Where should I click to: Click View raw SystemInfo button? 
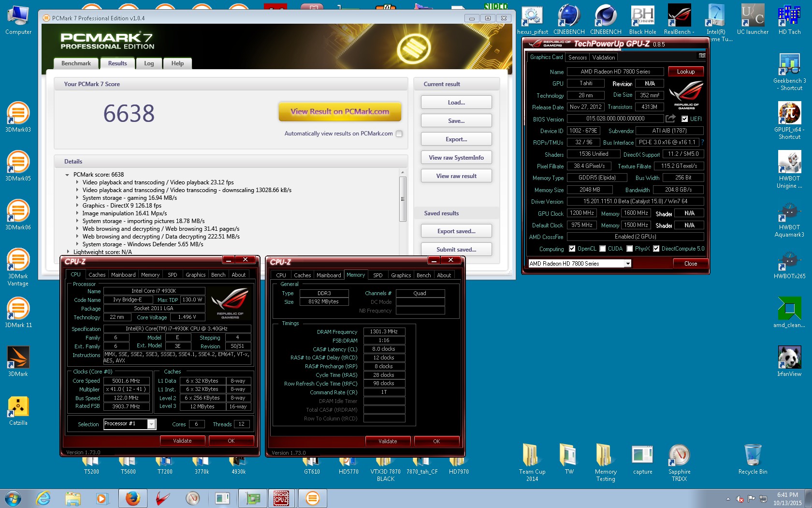point(456,158)
